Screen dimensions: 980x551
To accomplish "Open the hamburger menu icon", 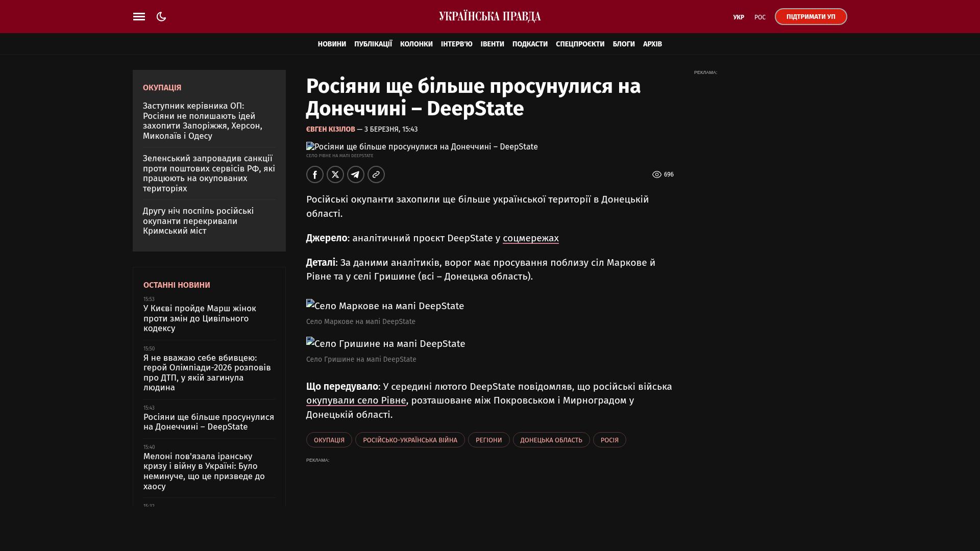I will point(139,17).
